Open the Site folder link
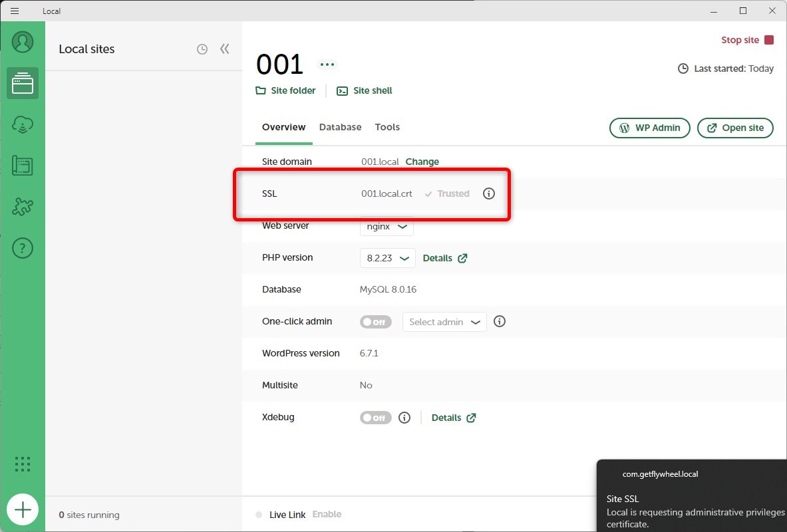 [x=285, y=90]
